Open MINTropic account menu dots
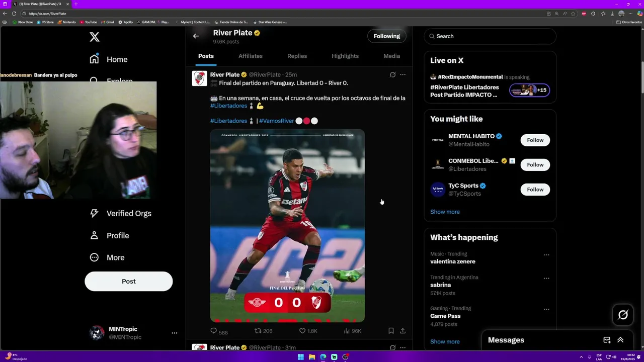The width and height of the screenshot is (644, 362). click(174, 333)
